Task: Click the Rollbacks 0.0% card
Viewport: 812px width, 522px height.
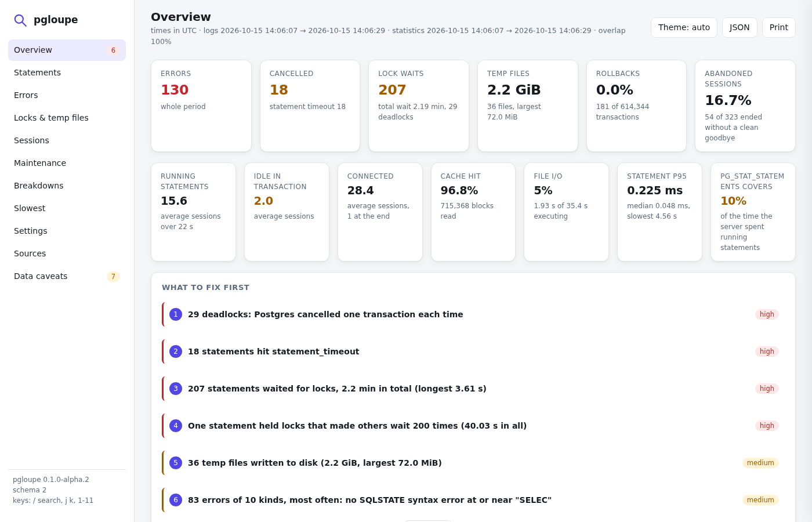Action: tap(636, 106)
